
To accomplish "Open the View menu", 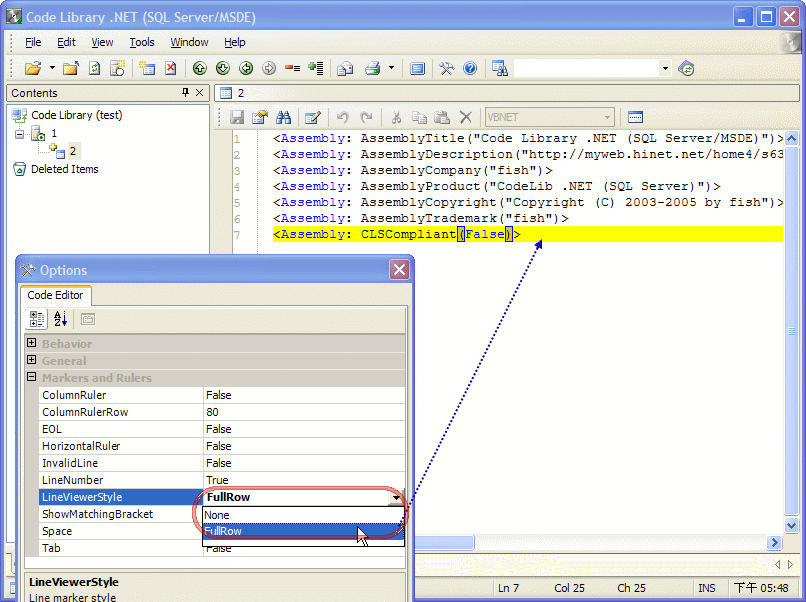I will pyautogui.click(x=102, y=42).
